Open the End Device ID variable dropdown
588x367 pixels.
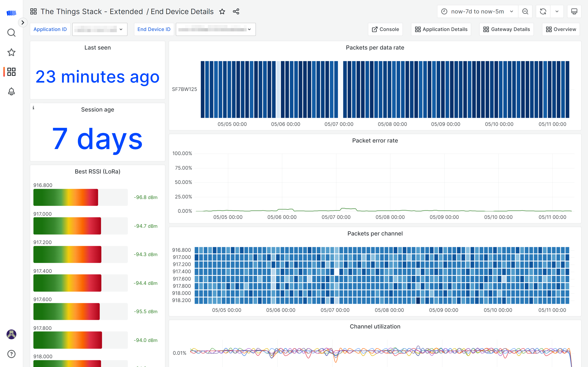click(x=216, y=29)
